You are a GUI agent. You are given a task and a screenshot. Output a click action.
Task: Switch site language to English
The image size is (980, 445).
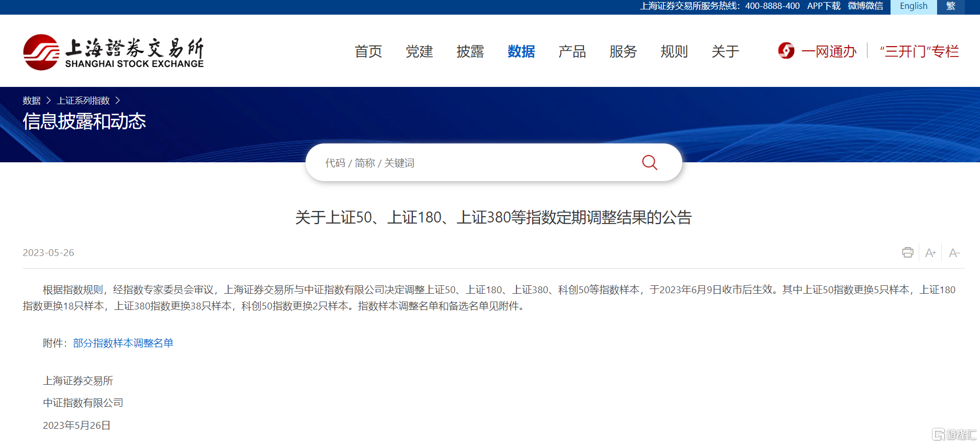914,6
